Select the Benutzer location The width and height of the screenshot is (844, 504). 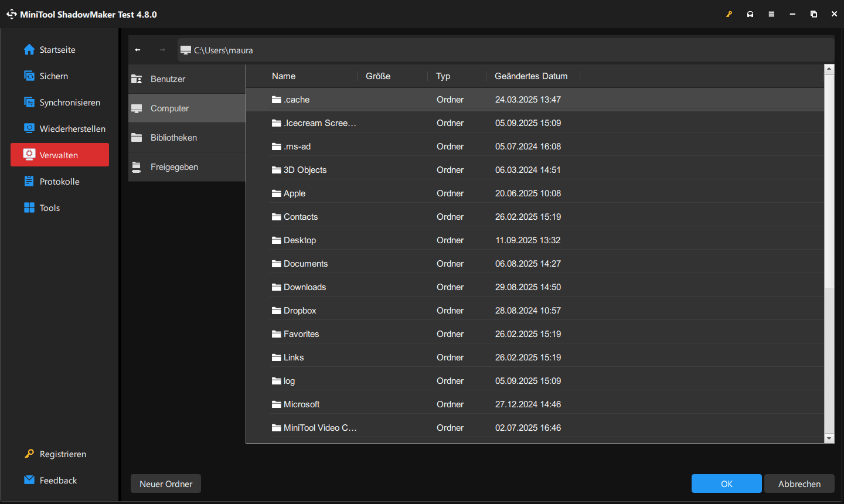coord(187,79)
